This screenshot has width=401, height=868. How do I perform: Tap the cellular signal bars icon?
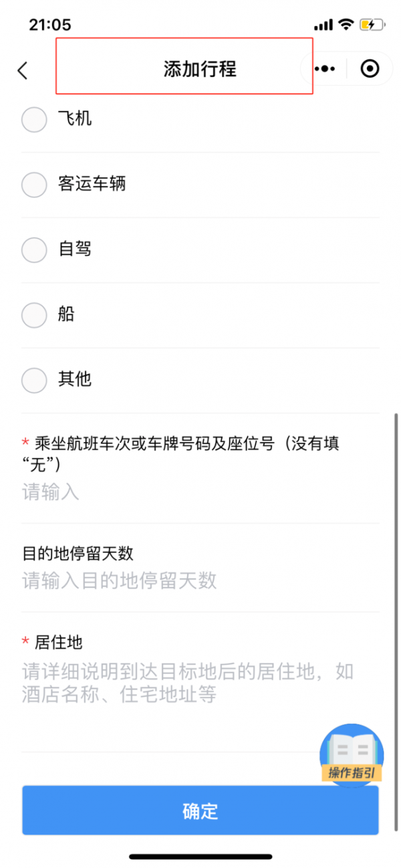323,25
